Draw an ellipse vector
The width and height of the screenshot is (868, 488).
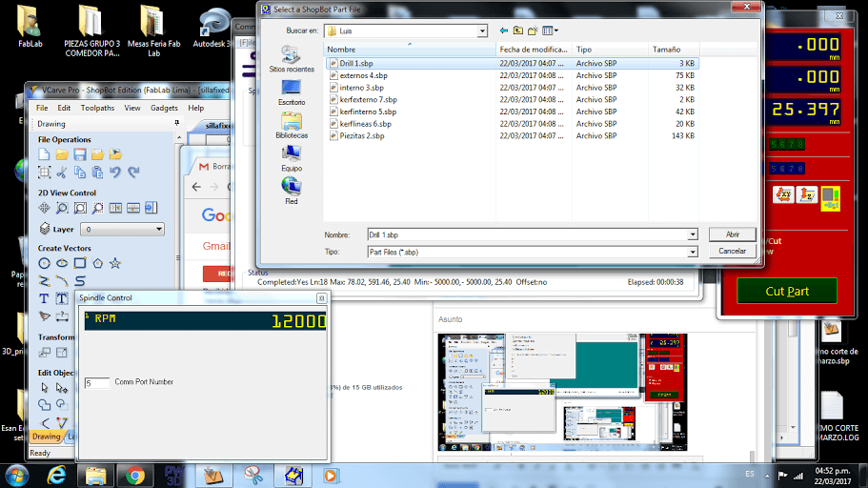point(62,263)
